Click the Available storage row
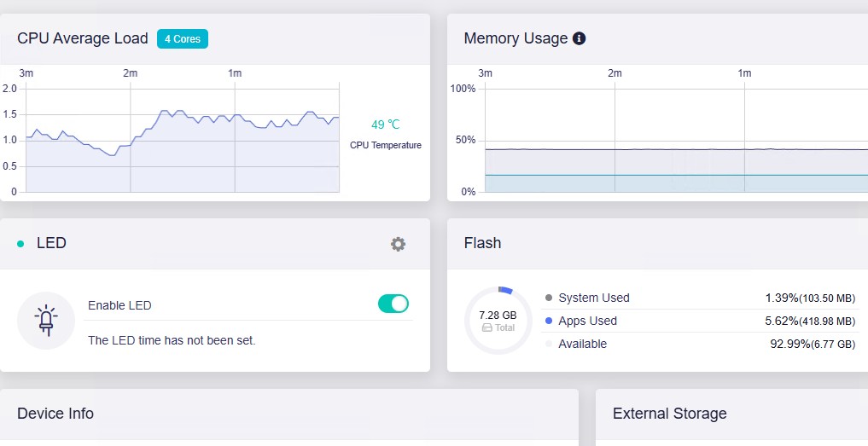Screen dimensions: 868x446 [700, 344]
